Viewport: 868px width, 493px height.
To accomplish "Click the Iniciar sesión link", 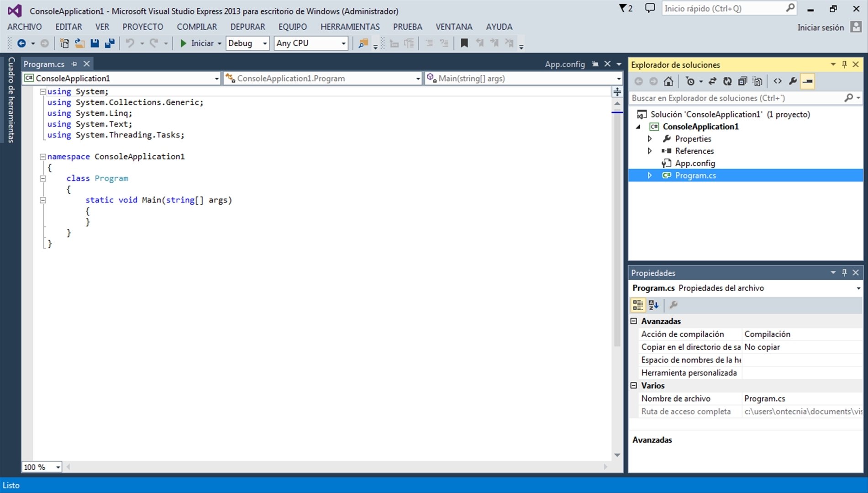I will coord(821,27).
